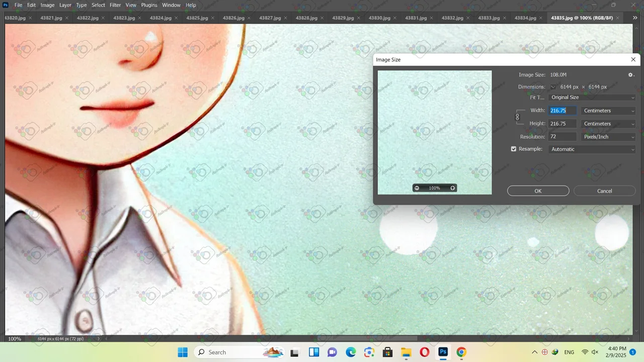Open the Fit To Original Size dropdown
Screen dimensions: 644x362
[592, 98]
